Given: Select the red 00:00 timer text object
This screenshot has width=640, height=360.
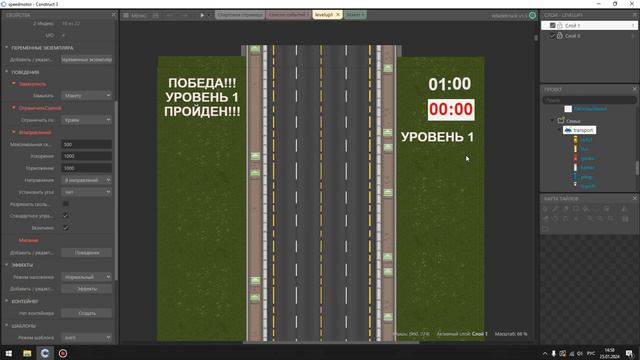Looking at the screenshot, I should pyautogui.click(x=451, y=109).
